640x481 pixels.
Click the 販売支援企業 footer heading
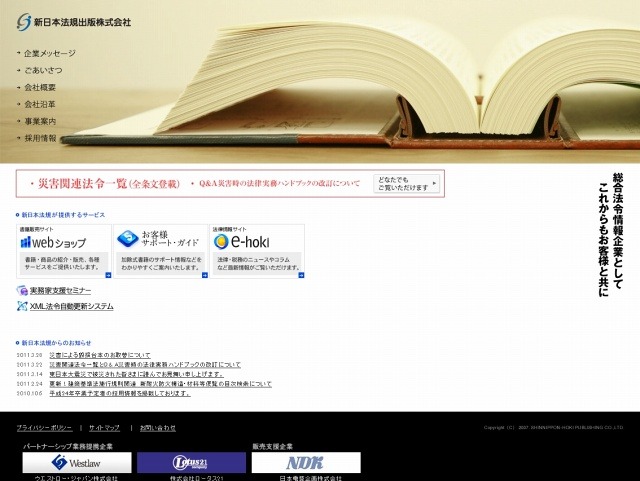tap(272, 446)
